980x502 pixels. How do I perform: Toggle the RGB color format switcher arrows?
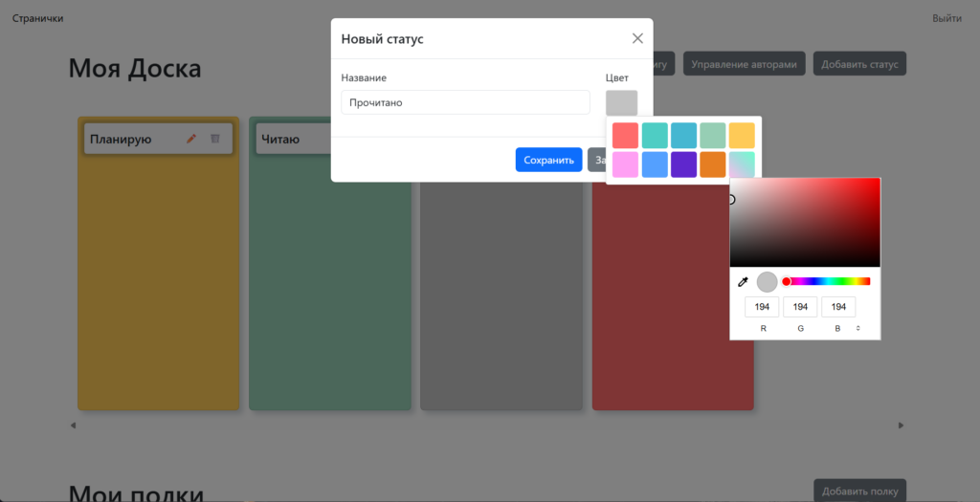[x=857, y=328]
